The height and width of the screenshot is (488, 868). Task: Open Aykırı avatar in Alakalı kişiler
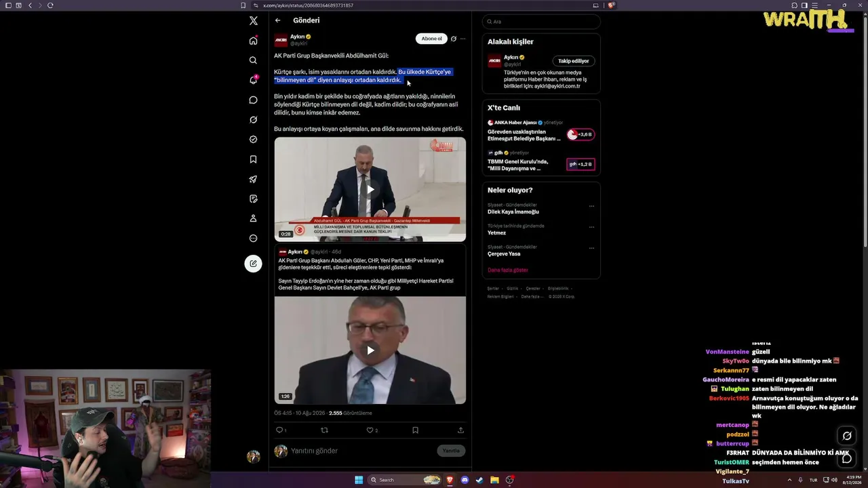[494, 61]
